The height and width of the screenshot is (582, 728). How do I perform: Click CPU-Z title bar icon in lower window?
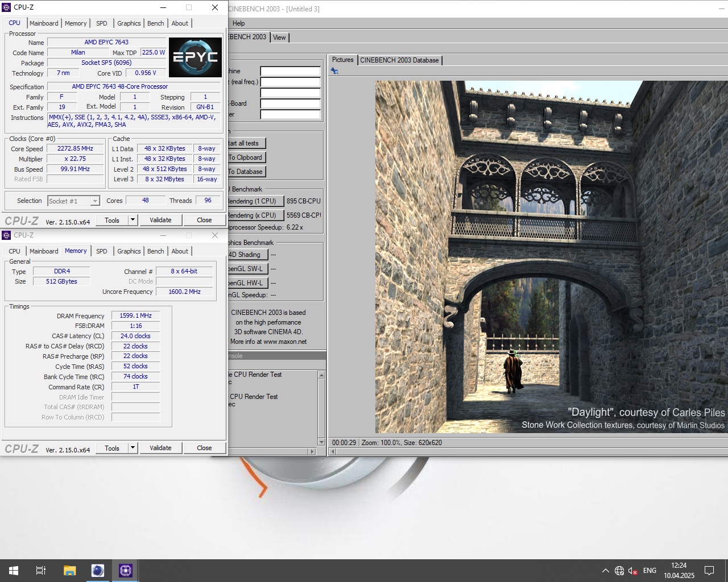7,235
